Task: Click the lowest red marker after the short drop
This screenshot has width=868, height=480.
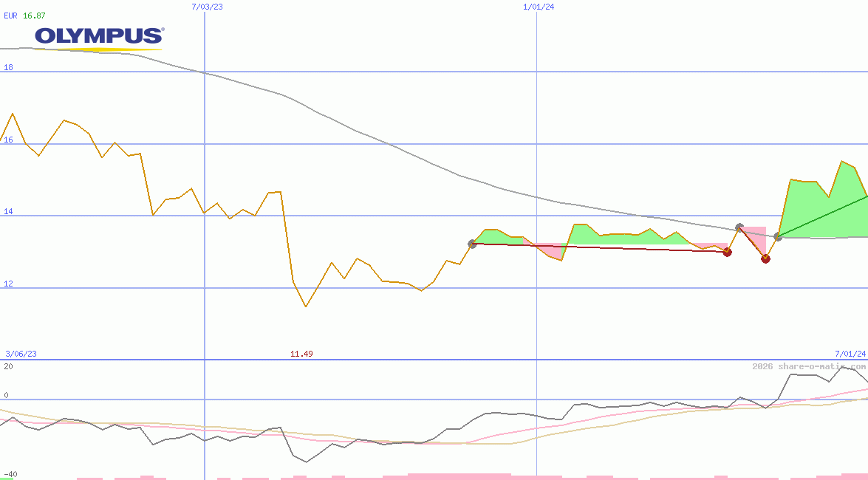Action: (x=765, y=258)
